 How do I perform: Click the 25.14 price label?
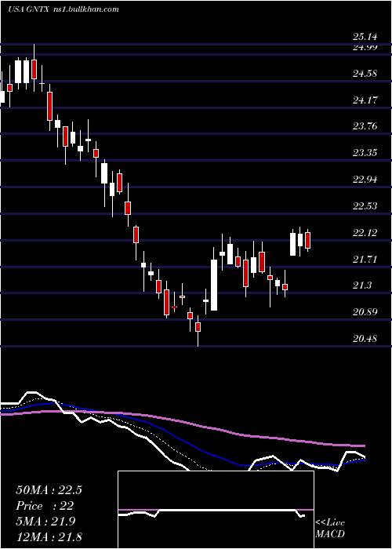[365, 37]
